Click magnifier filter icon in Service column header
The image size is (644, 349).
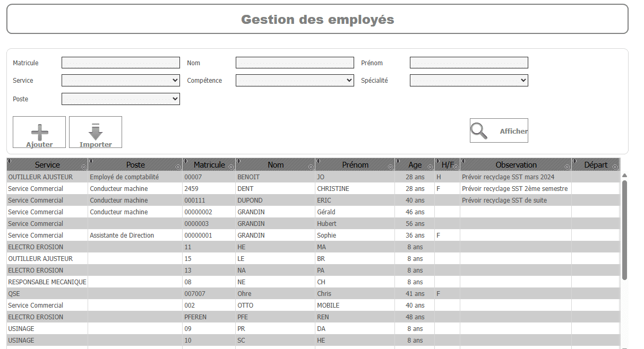(83, 167)
